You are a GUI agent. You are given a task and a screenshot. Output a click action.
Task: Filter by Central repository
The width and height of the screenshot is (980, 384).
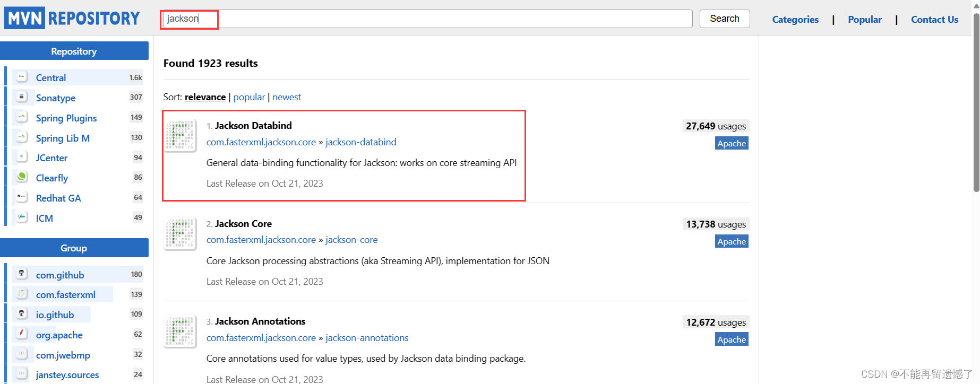pyautogui.click(x=51, y=78)
